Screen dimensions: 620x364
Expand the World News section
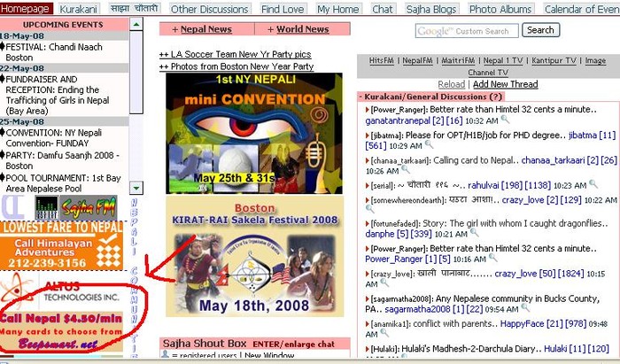[269, 29]
